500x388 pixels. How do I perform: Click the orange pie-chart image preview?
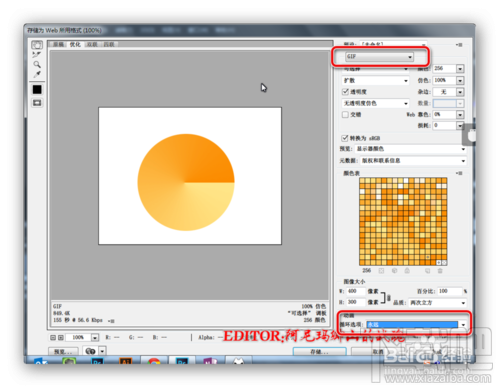(186, 182)
